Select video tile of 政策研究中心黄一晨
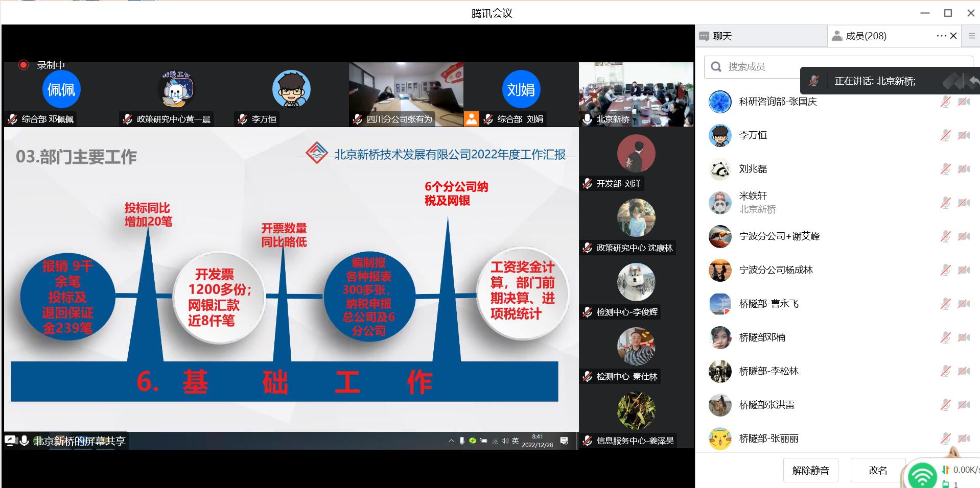Screen dimensions: 980x488 [176, 94]
